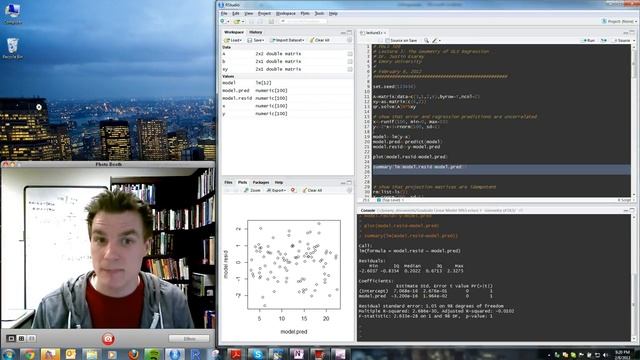
Task: Minimize the Plots pane
Action: (x=343, y=182)
